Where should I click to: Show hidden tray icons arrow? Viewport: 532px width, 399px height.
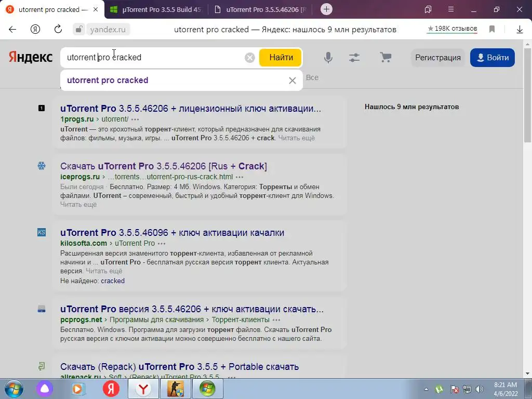point(426,389)
